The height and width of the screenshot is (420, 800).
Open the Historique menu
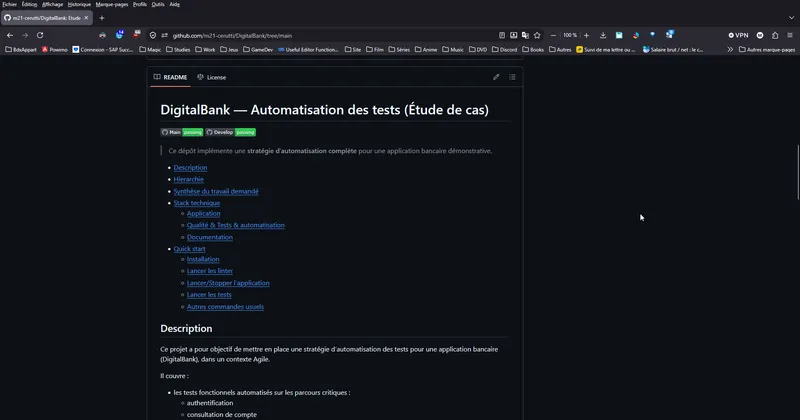click(x=79, y=4)
